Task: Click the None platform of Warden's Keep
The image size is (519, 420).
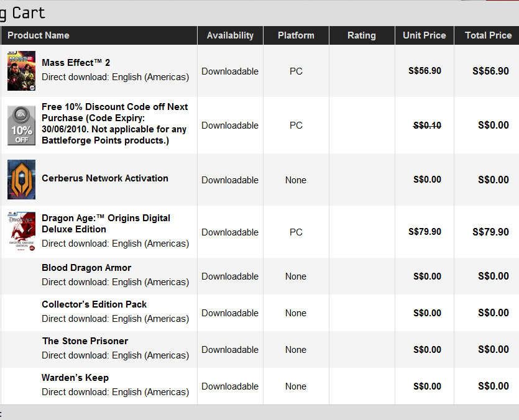Action: [x=296, y=386]
